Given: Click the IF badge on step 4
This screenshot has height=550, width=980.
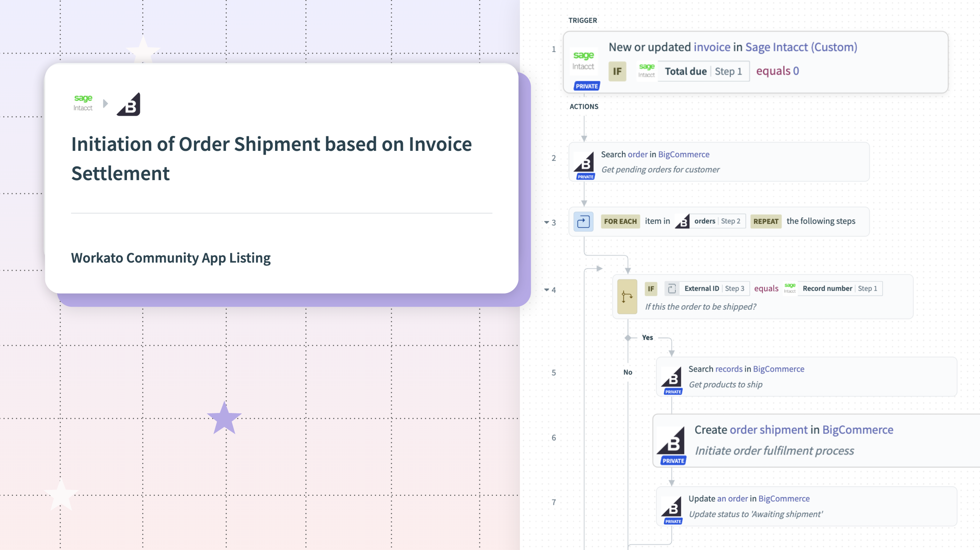Looking at the screenshot, I should tap(651, 289).
